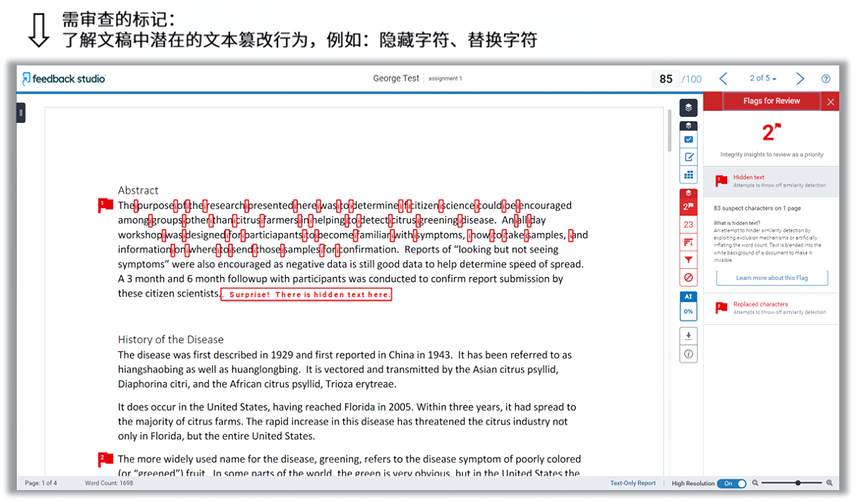Open the excluded sources icon
The width and height of the screenshot is (856, 504).
[x=688, y=278]
